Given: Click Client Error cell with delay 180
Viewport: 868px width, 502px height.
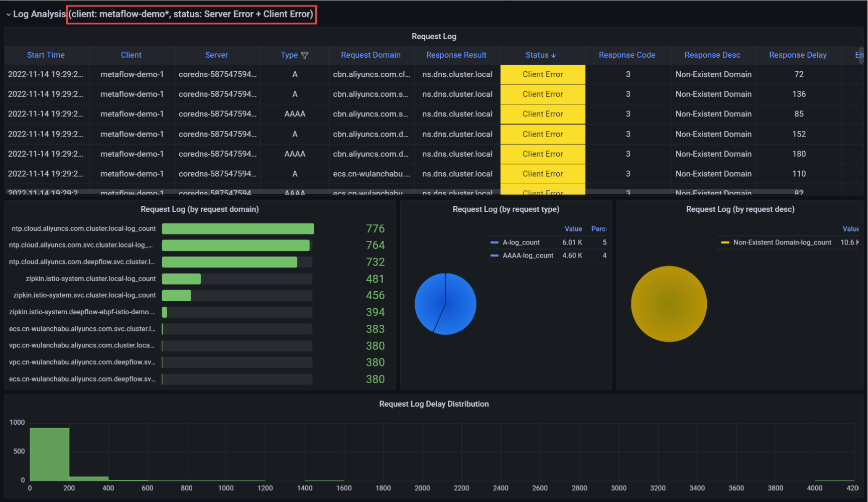Looking at the screenshot, I should pos(543,154).
